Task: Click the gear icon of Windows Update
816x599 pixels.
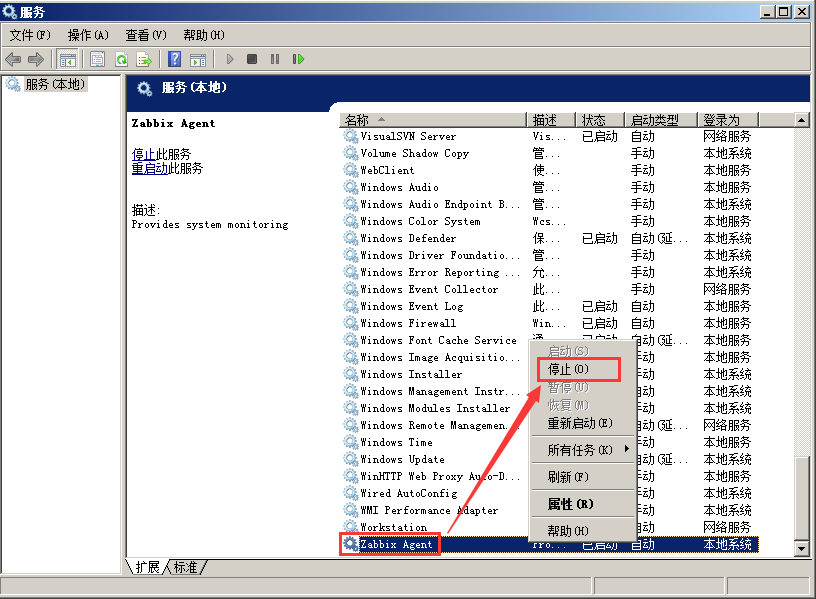Action: coord(350,459)
